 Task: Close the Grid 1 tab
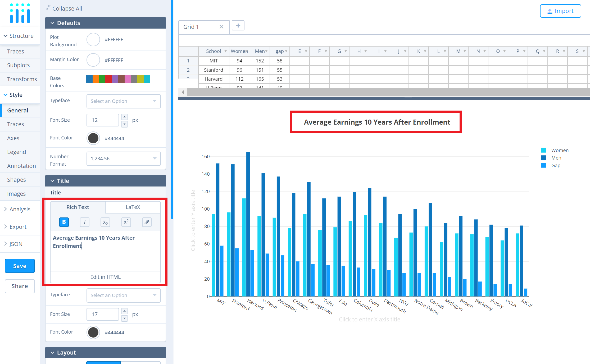pos(221,27)
